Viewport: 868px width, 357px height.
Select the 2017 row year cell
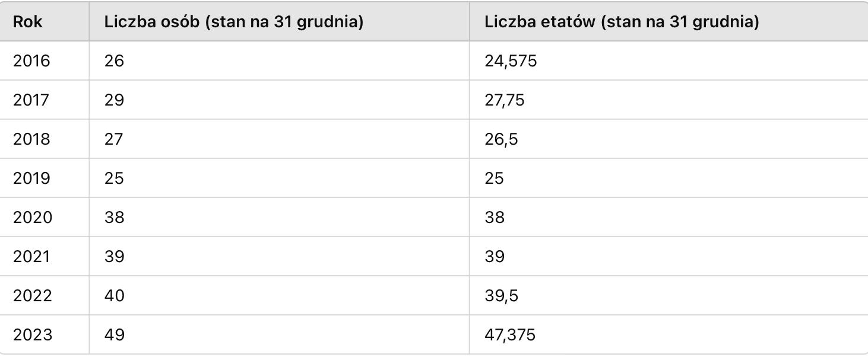(45, 100)
